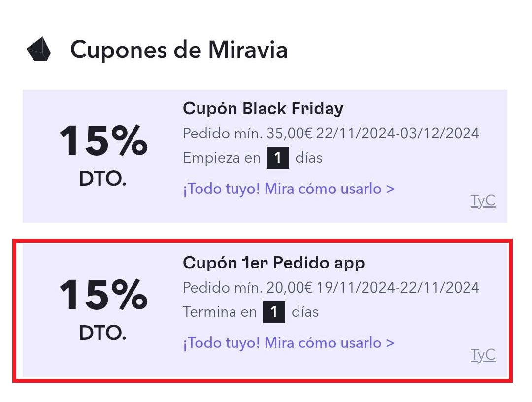Viewport: 532px width, 402px height.
Task: Click TyC on the Black Friday coupon
Action: point(483,201)
